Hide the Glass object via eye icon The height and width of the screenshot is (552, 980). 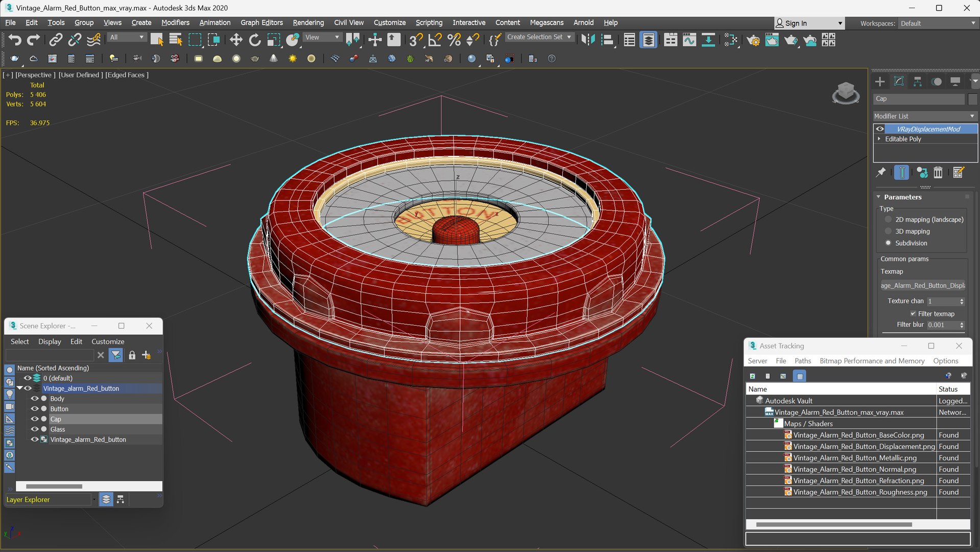pos(35,429)
